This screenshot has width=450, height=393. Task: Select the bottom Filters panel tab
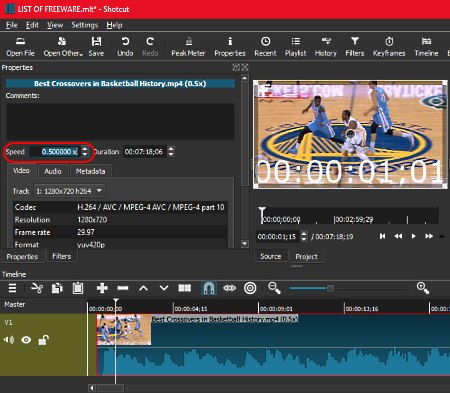62,256
